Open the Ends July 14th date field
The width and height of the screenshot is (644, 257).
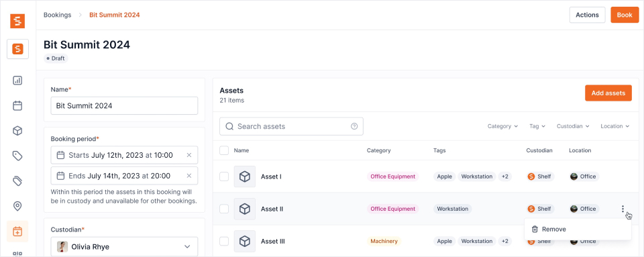[x=125, y=176]
